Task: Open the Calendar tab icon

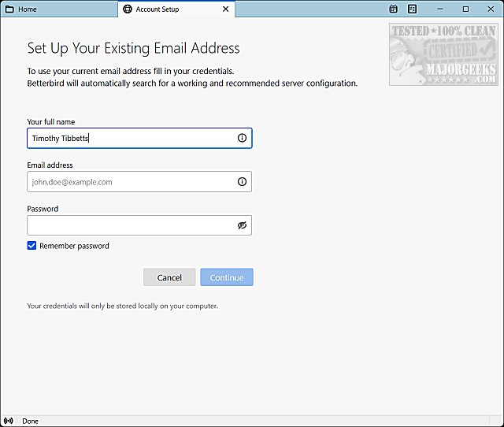Action: click(x=394, y=9)
